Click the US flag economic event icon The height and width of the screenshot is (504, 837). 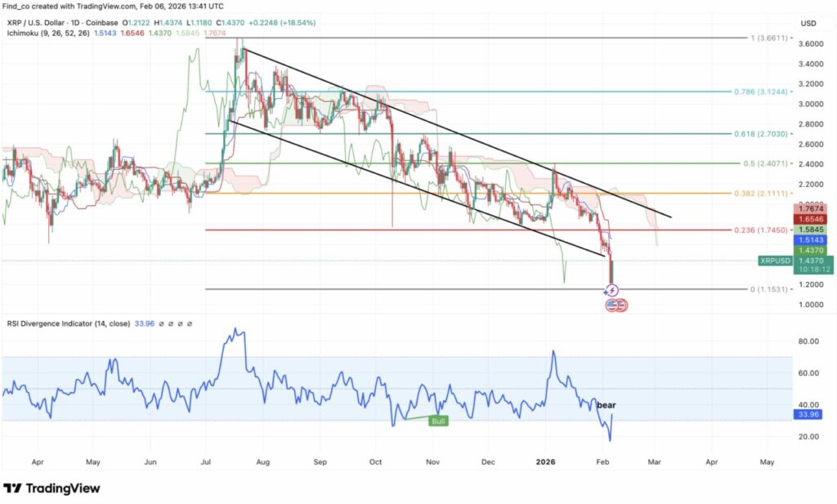616,305
